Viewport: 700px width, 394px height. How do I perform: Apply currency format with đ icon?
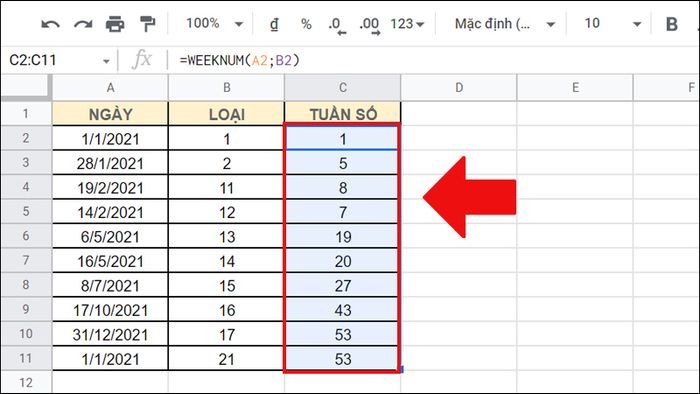pyautogui.click(x=274, y=24)
